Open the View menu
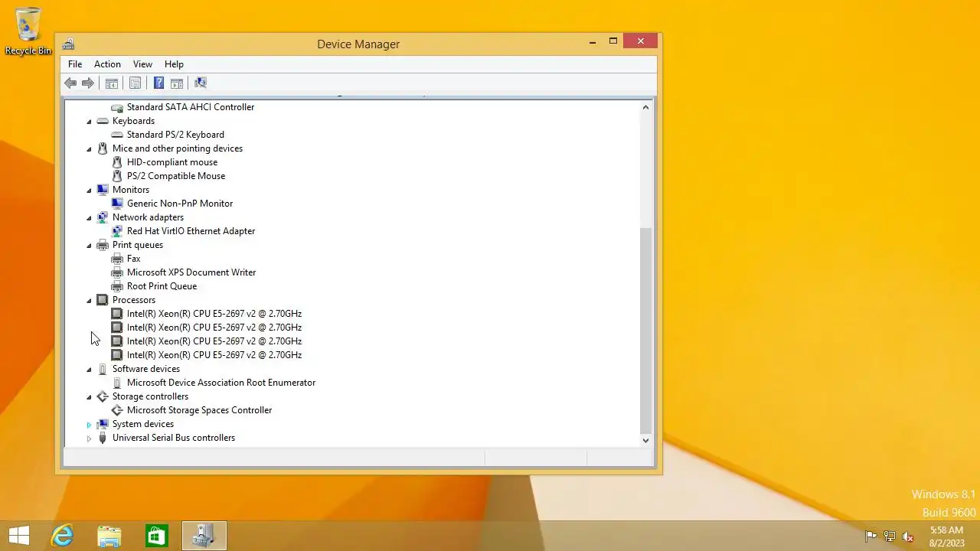This screenshot has height=551, width=980. (x=142, y=64)
